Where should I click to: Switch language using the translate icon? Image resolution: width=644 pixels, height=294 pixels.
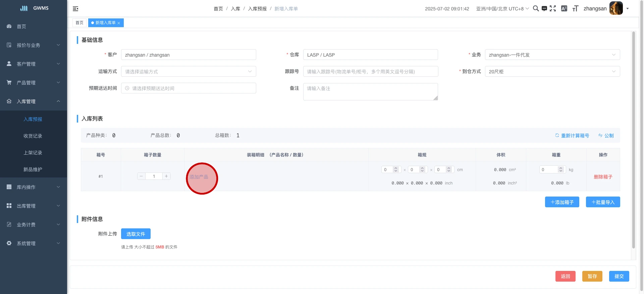click(564, 9)
